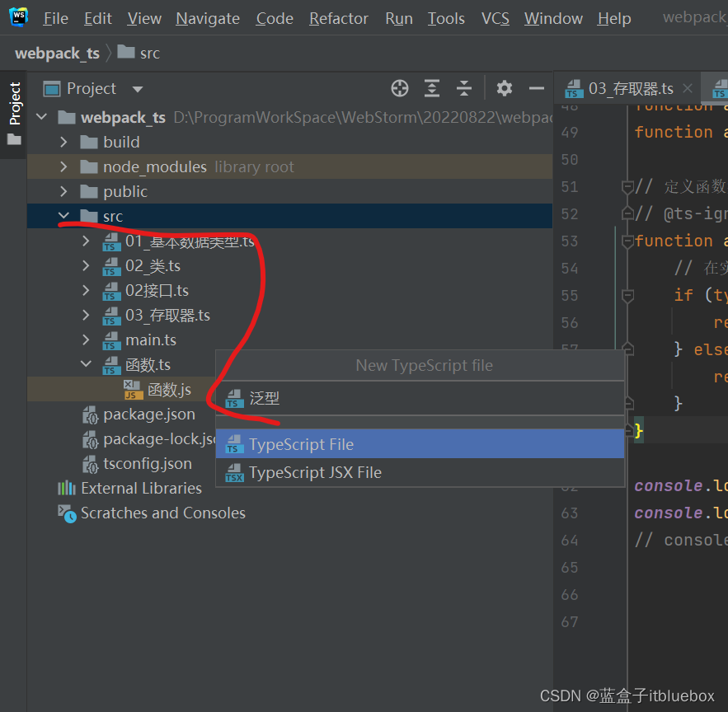Screen dimensions: 728x712
Task: Expand the public folder
Action: 63,191
